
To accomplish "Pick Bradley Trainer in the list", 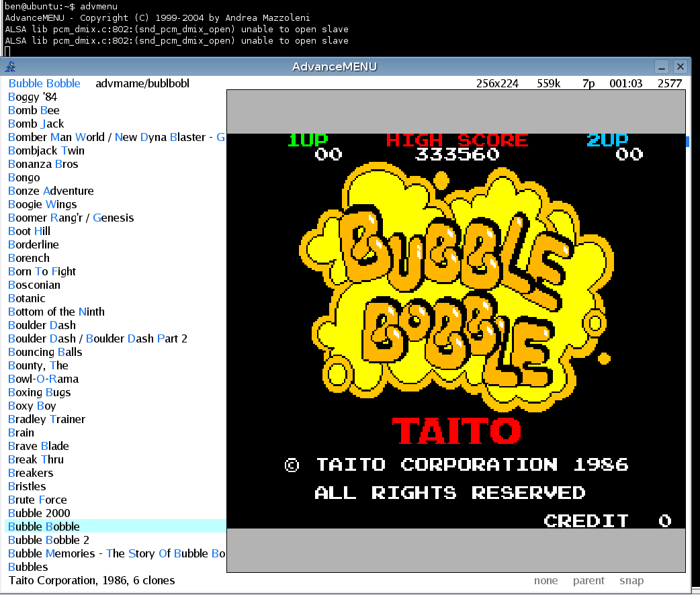I will [x=46, y=418].
